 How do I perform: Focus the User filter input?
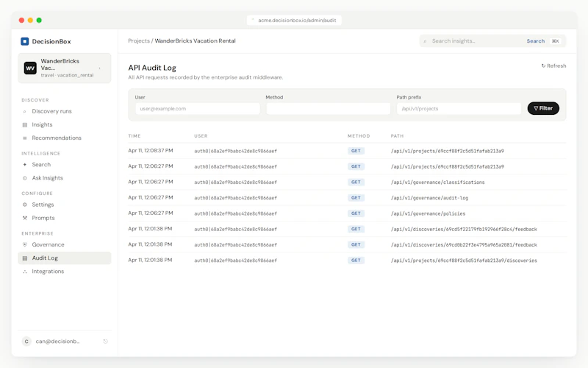198,108
